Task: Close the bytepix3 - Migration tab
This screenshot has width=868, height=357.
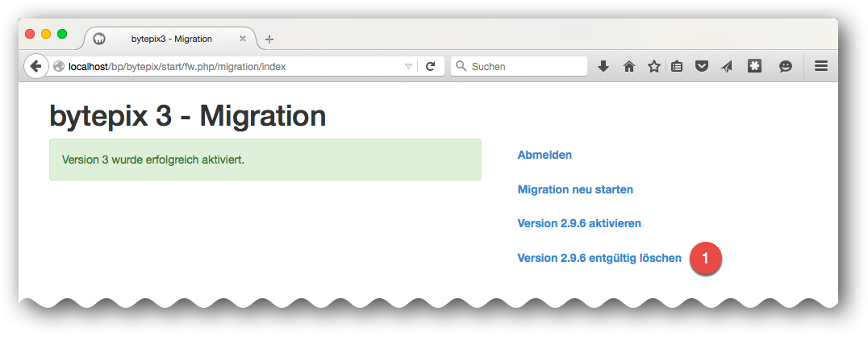Action: tap(243, 39)
